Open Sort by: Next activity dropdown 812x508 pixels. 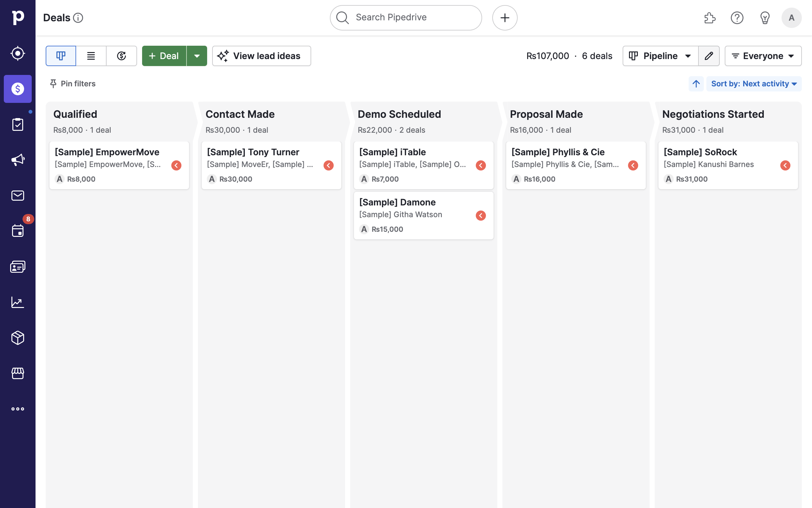[x=754, y=84]
